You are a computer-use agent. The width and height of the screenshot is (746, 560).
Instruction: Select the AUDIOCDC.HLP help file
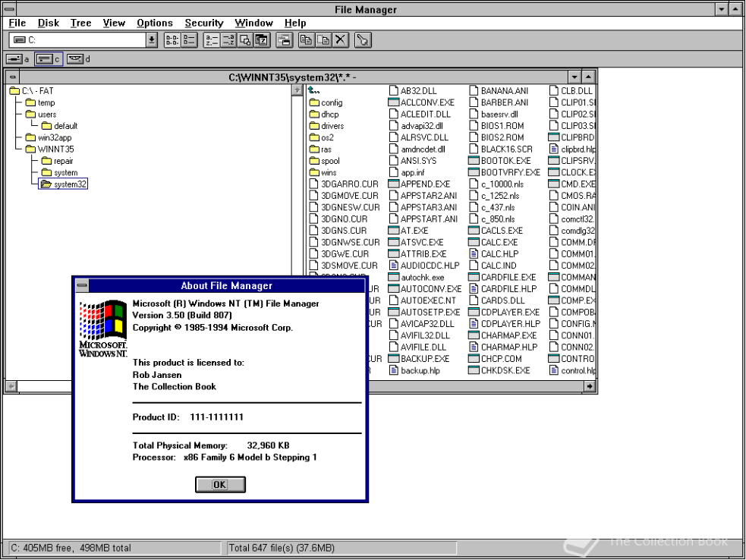click(x=424, y=266)
